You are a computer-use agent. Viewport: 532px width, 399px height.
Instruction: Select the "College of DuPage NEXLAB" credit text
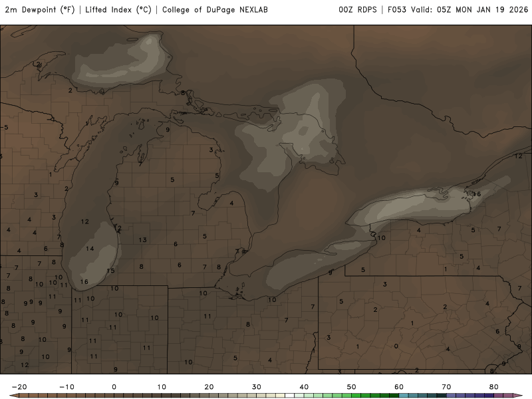tap(215, 10)
